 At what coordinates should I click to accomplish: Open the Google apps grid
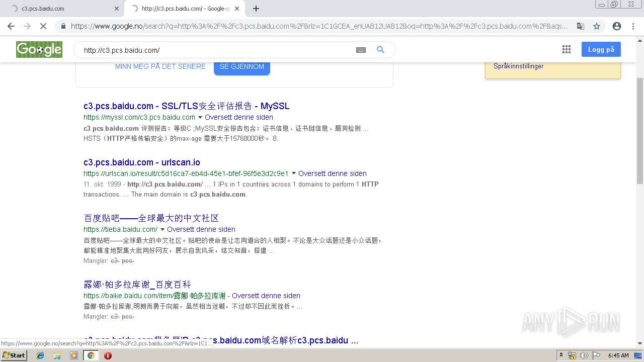(x=567, y=49)
